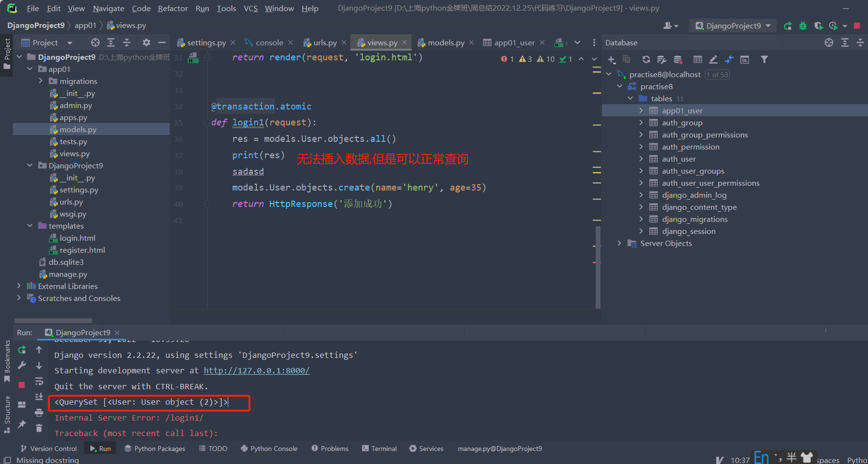Show hidden editor tabs dropdown
The height and width of the screenshot is (464, 868).
[x=577, y=42]
